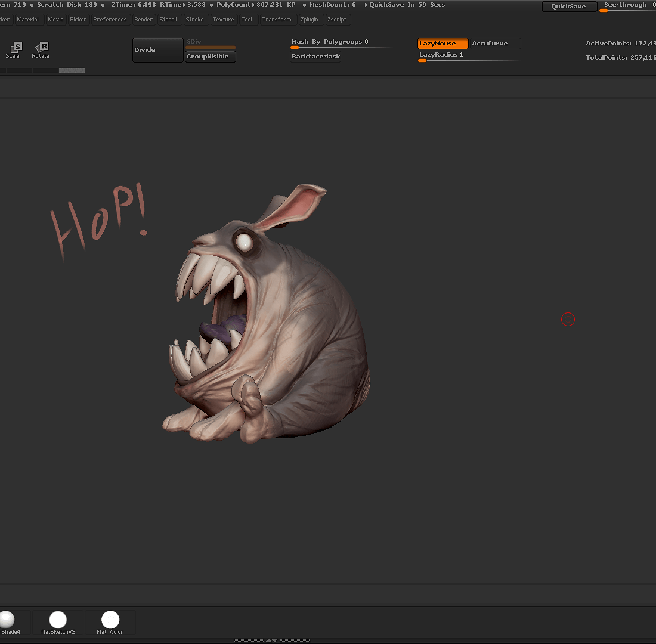Click the bottom shelf divider arrows

272,640
